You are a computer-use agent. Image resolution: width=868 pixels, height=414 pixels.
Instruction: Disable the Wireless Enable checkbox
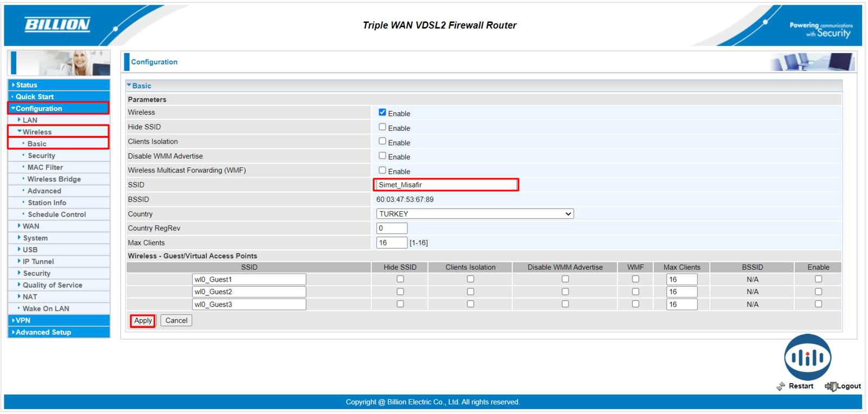[382, 112]
